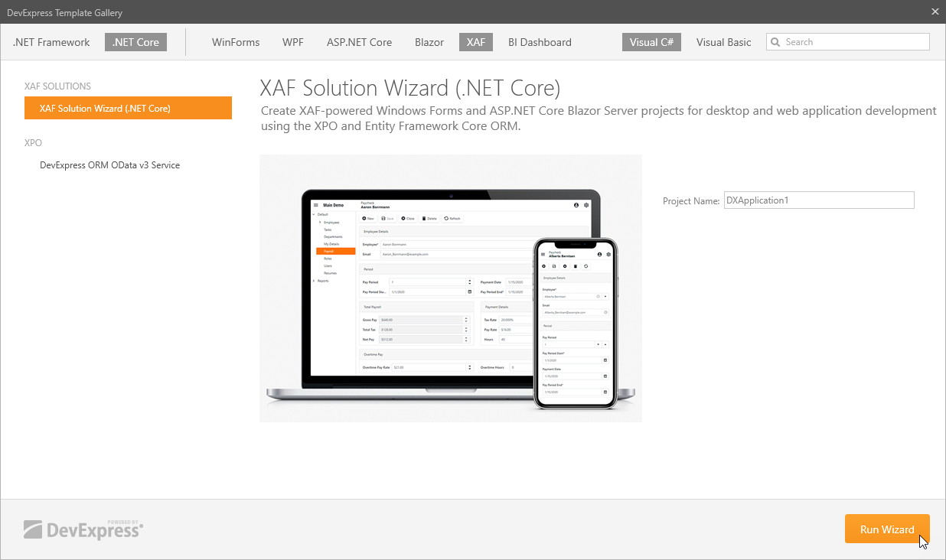Switch to the WinForms platform tab
This screenshot has height=560, width=946.
click(x=236, y=42)
